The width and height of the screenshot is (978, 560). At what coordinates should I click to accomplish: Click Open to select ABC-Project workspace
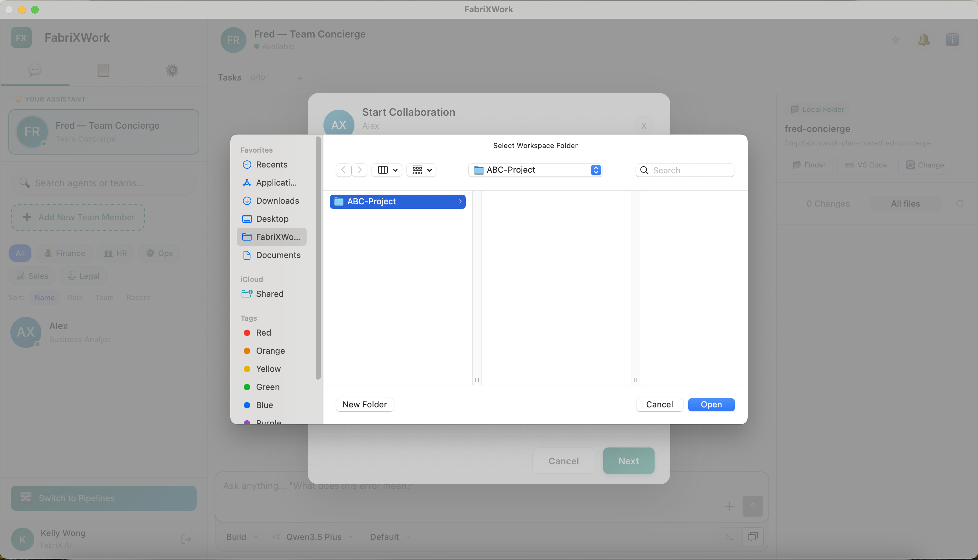[711, 404]
